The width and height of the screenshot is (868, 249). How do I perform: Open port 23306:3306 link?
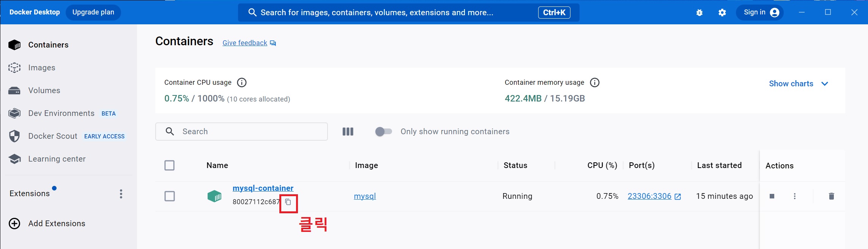[654, 196]
